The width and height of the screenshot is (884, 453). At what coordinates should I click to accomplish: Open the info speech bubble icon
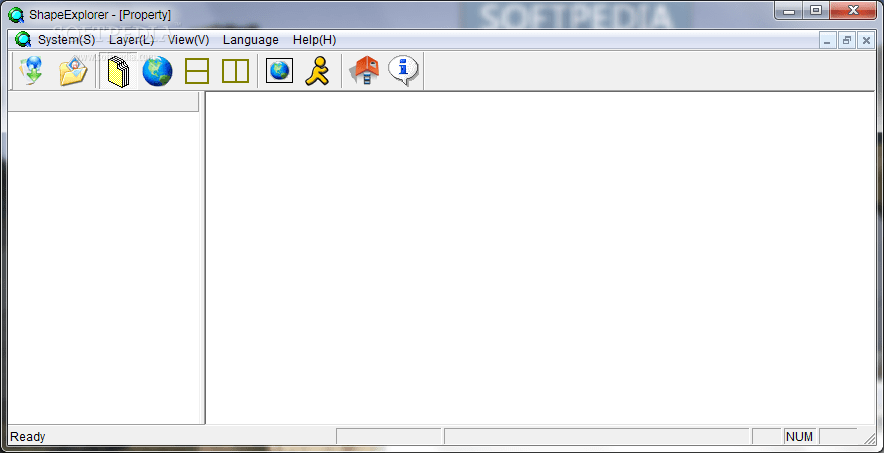(x=403, y=71)
